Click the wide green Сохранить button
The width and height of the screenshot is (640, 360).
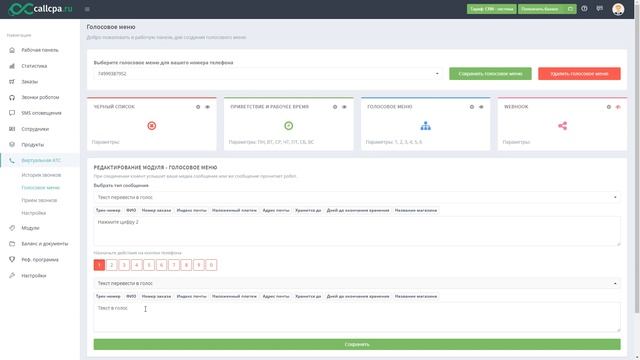[357, 344]
